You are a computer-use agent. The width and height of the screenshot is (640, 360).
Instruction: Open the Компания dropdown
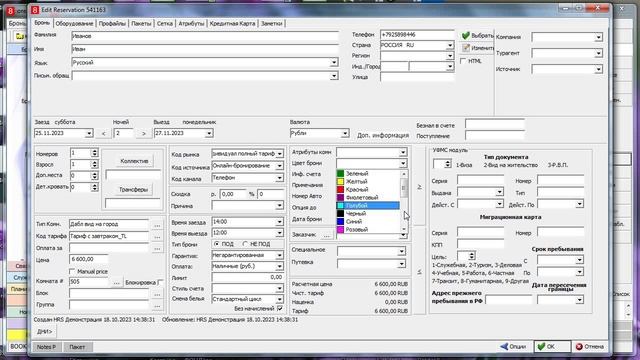(598, 37)
